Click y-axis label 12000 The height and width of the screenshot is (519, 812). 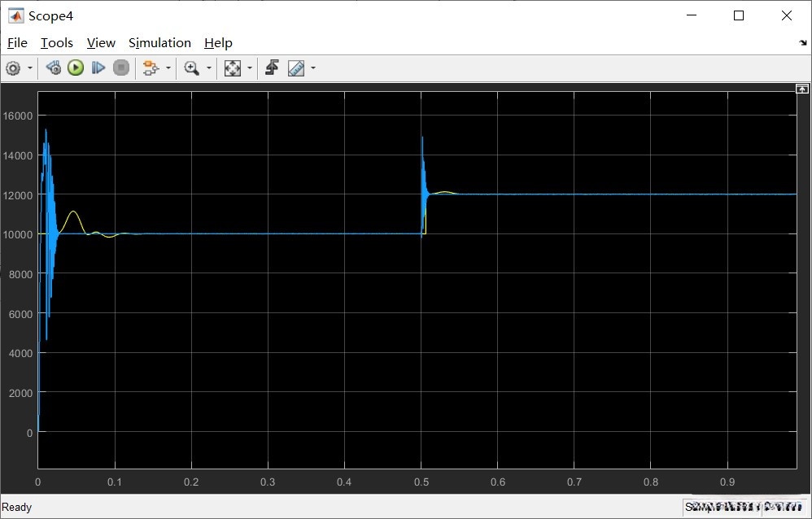point(18,195)
